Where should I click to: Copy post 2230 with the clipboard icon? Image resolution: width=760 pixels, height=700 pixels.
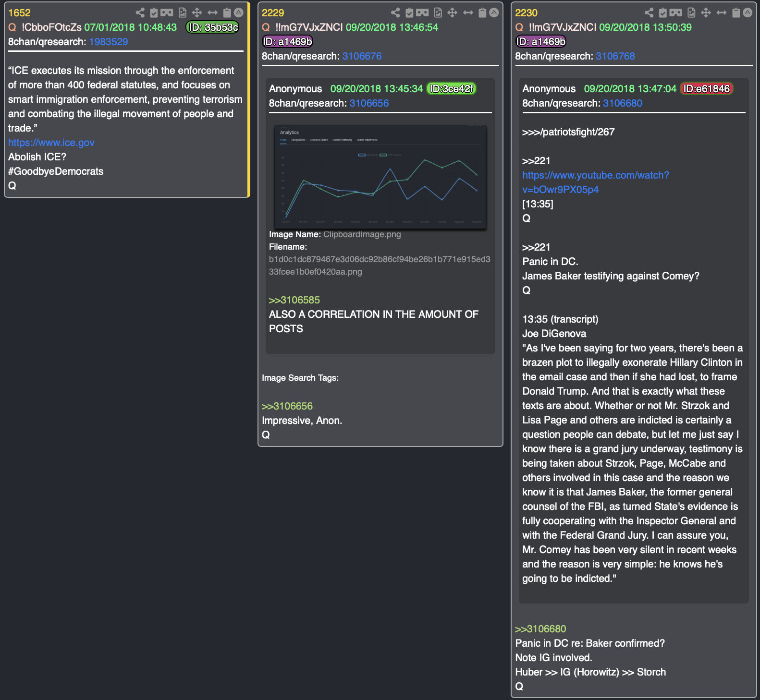coord(736,12)
